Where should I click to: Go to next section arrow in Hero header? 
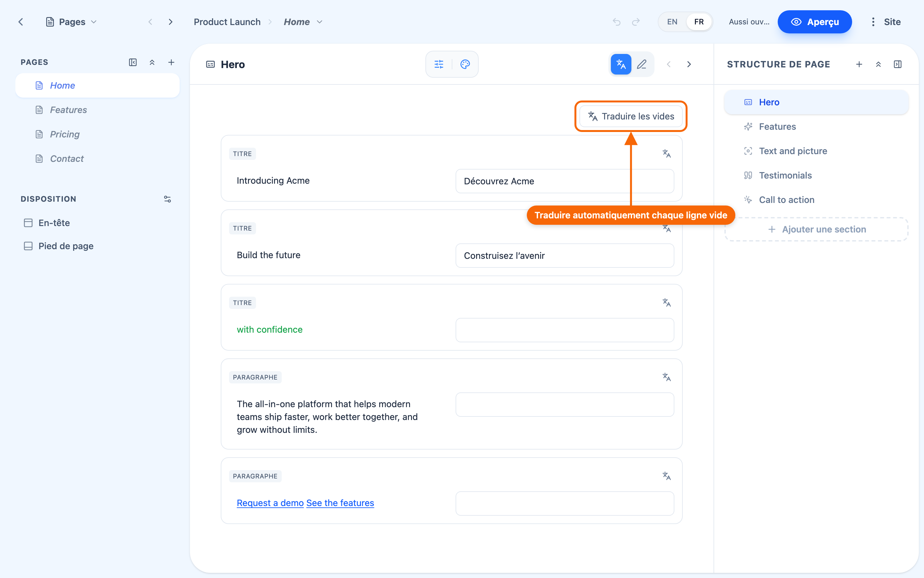tap(689, 64)
